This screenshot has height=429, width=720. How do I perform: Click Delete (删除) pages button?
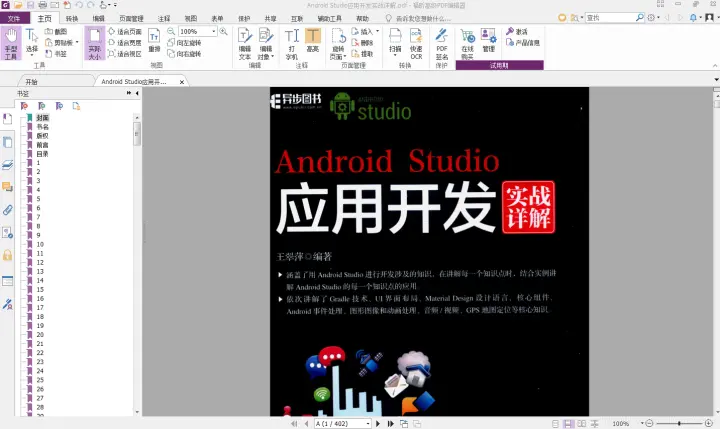tap(363, 42)
